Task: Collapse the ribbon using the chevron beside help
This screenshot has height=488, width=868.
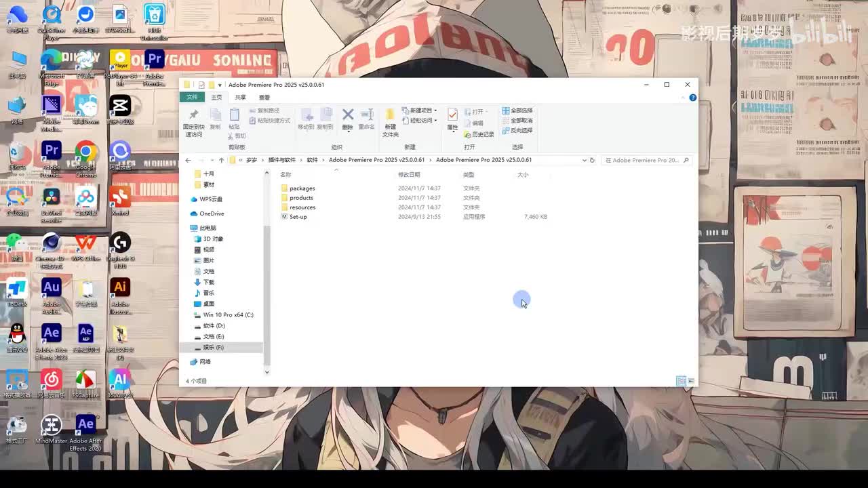Action: [684, 98]
